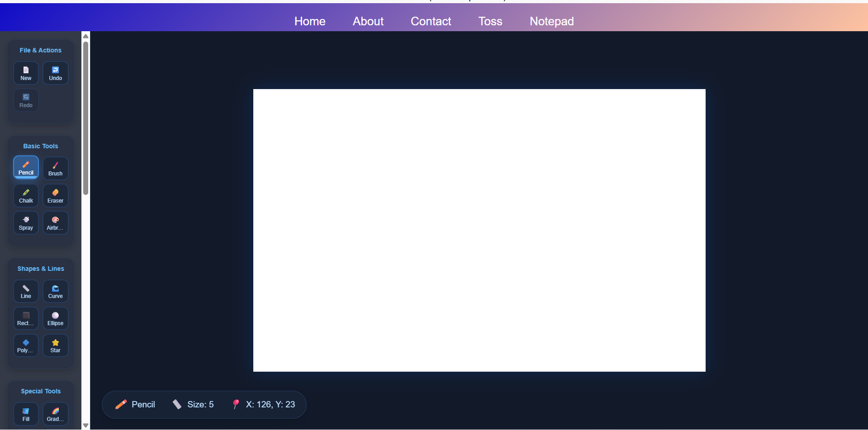This screenshot has width=868, height=430.
Task: Activate the Fill tool
Action: click(26, 414)
